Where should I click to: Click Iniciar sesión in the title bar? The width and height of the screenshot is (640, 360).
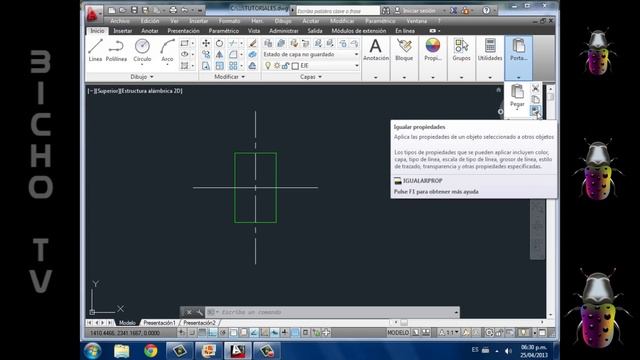[x=419, y=11]
